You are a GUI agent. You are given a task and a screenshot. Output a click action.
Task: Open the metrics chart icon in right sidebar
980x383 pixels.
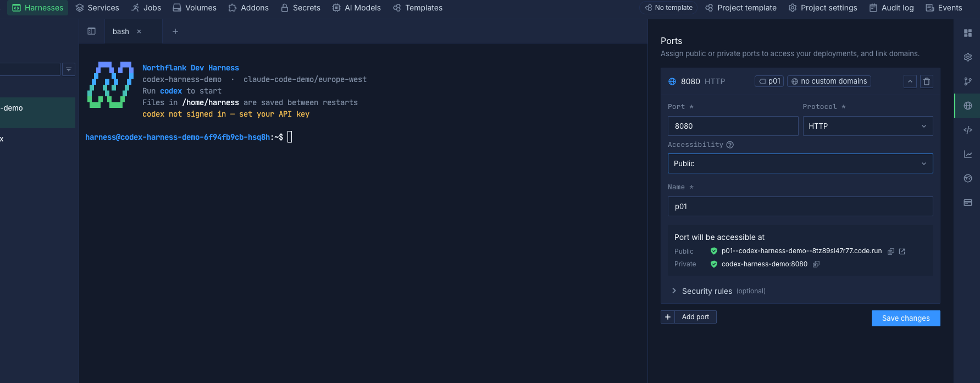point(968,154)
